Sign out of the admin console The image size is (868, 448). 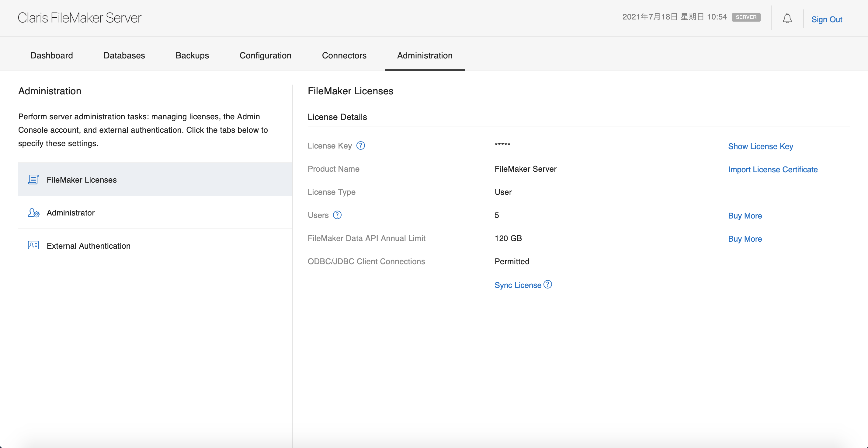(x=827, y=19)
